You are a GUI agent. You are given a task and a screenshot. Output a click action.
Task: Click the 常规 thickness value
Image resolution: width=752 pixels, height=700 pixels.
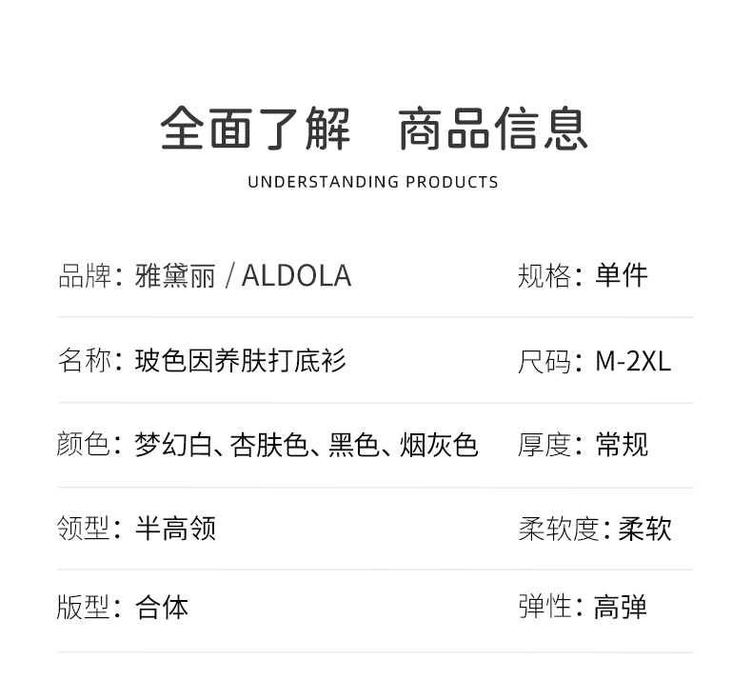click(622, 445)
